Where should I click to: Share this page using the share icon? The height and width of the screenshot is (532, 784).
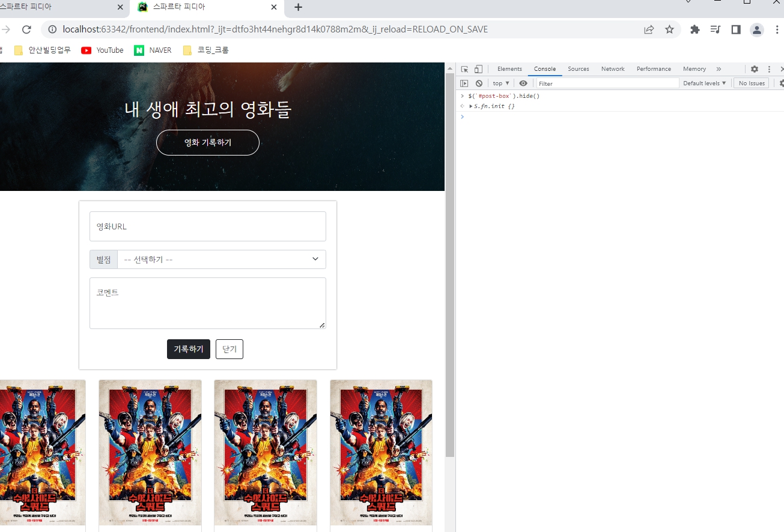[649, 29]
